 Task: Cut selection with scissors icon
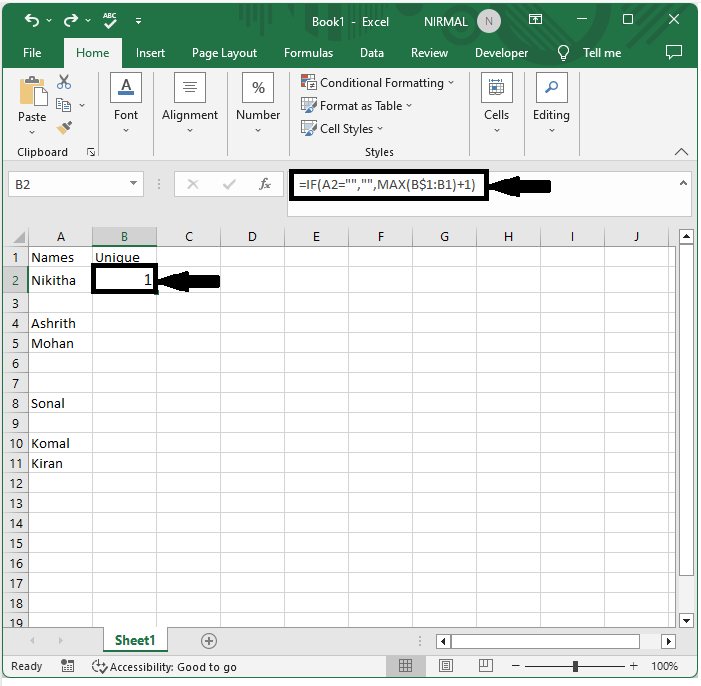pyautogui.click(x=64, y=82)
